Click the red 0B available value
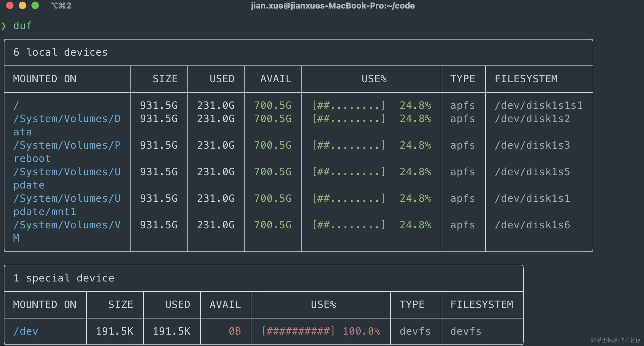 (235, 331)
